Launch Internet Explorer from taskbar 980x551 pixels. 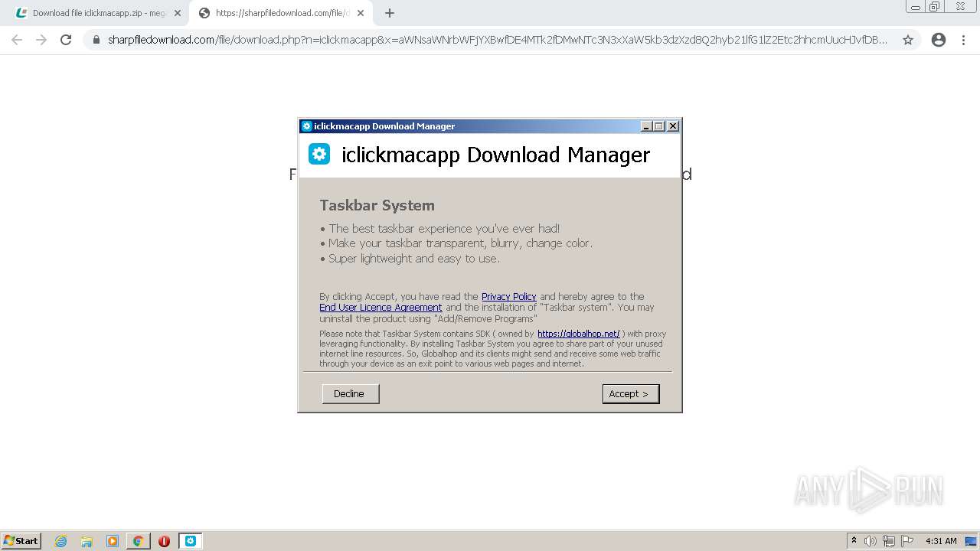[61, 541]
